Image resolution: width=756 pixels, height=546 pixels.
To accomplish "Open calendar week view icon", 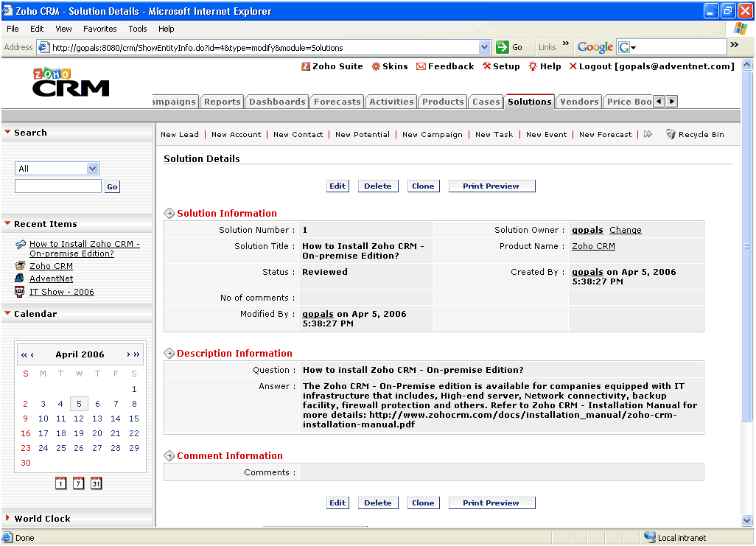I will [79, 483].
